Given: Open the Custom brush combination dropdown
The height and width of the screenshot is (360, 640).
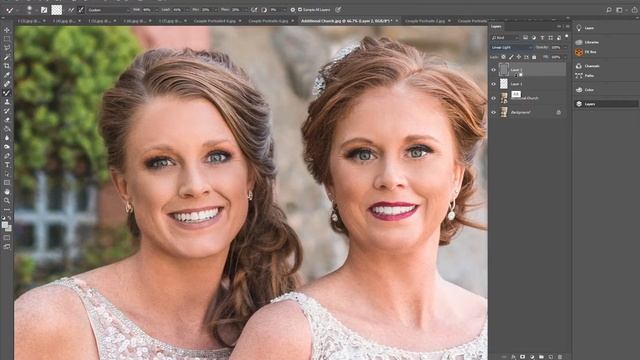Looking at the screenshot, I should [108, 10].
